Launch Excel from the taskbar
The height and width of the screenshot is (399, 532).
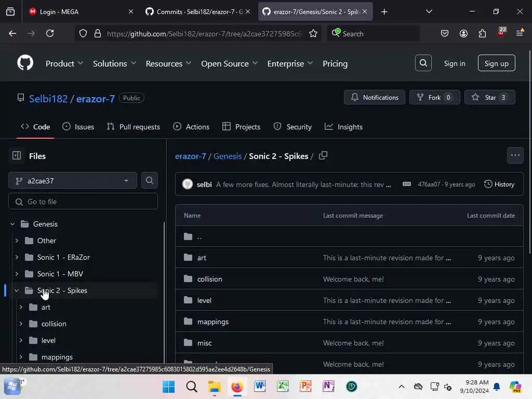point(282,386)
